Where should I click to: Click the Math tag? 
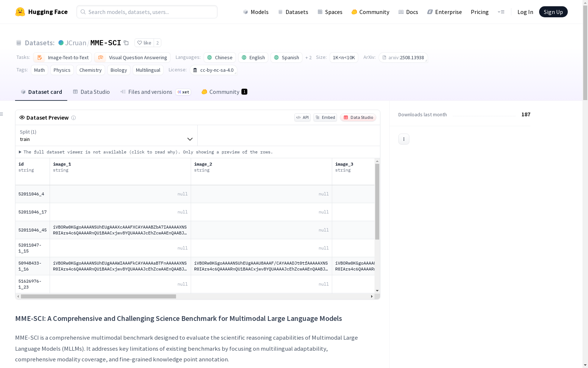pyautogui.click(x=39, y=70)
